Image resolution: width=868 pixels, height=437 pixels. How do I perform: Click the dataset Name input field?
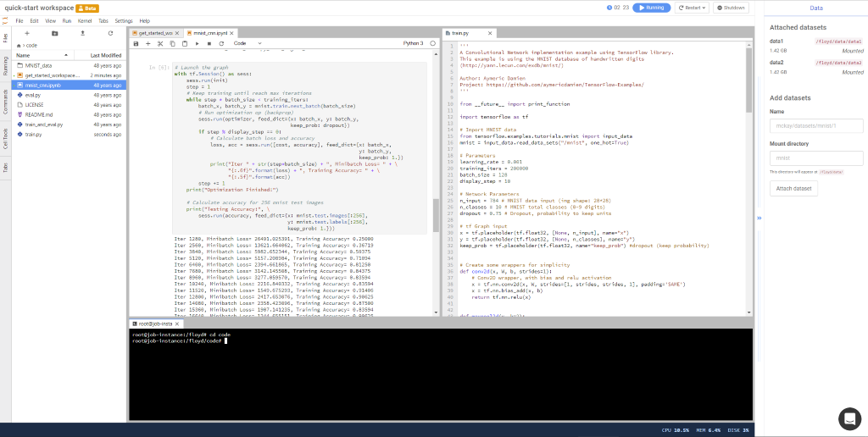coord(816,126)
